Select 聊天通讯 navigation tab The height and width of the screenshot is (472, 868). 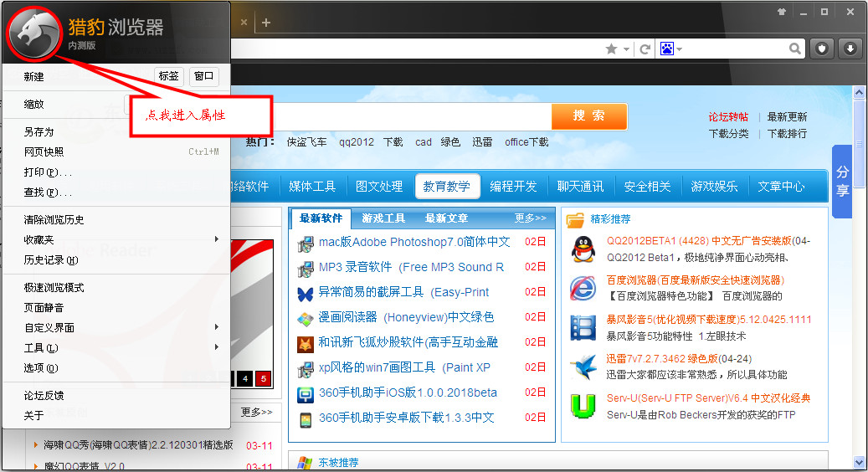pyautogui.click(x=581, y=187)
